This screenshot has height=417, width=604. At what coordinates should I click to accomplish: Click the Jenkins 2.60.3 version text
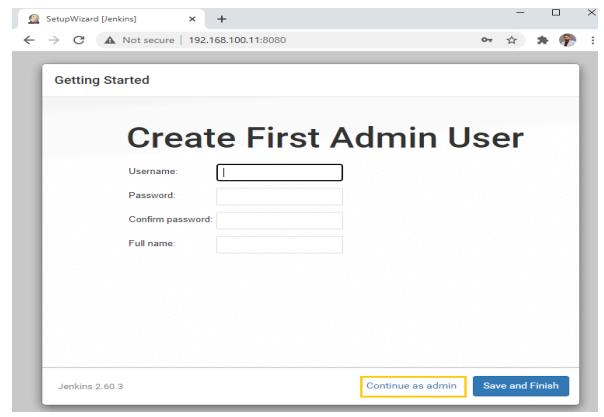(91, 387)
